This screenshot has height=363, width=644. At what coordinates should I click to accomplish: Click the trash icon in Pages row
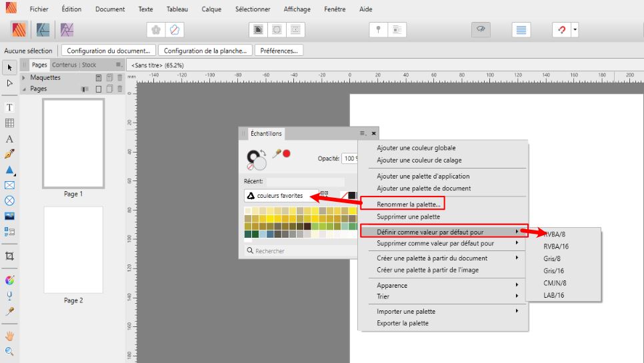click(120, 89)
